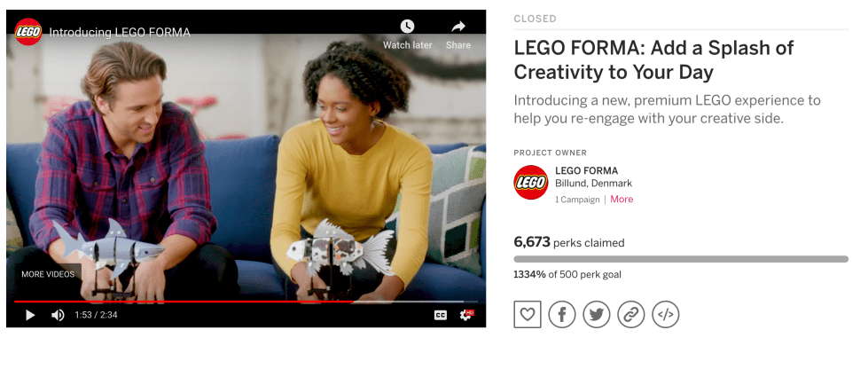Show MORE VIDEOS overlay
Screen dimensions: 868x369
point(48,274)
